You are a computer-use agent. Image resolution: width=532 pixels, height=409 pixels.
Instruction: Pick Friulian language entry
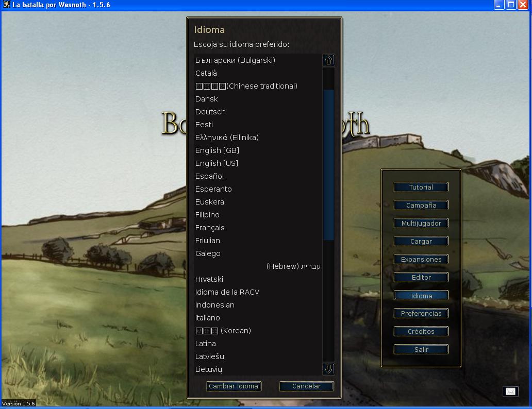tap(258, 241)
